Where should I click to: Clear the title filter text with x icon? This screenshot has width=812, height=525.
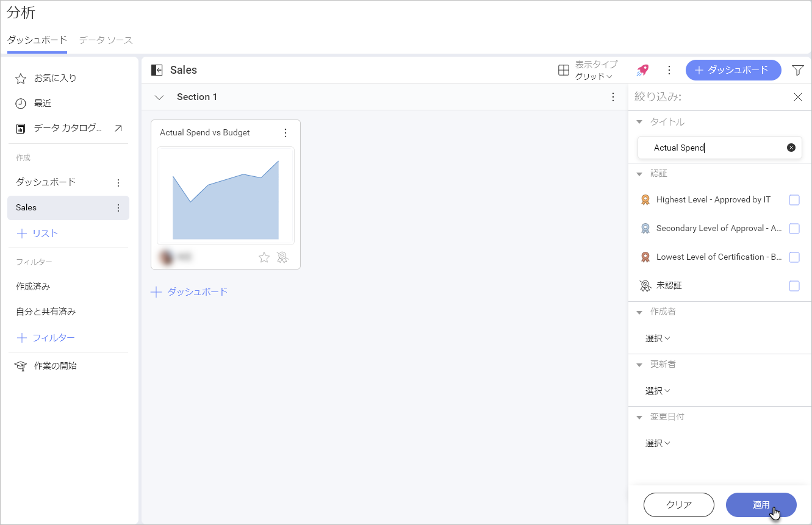[791, 148]
